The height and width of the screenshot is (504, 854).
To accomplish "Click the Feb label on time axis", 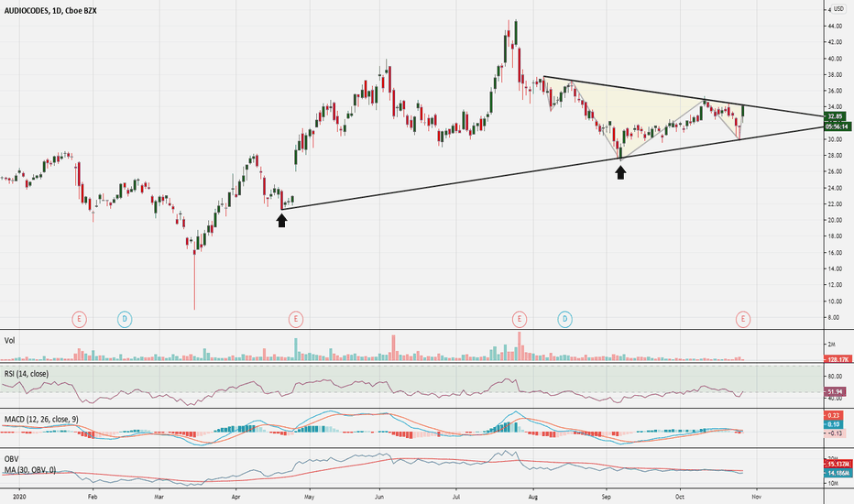I will pyautogui.click(x=93, y=497).
